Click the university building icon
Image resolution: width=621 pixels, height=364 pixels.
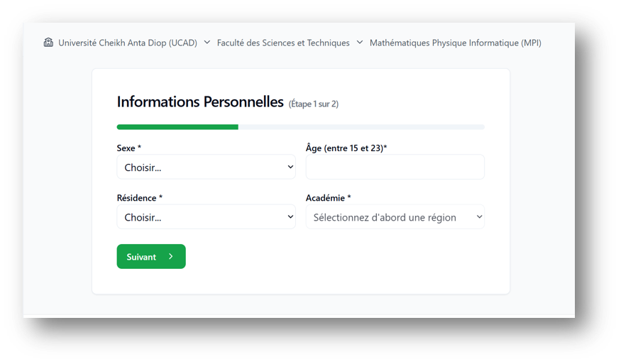pos(48,43)
